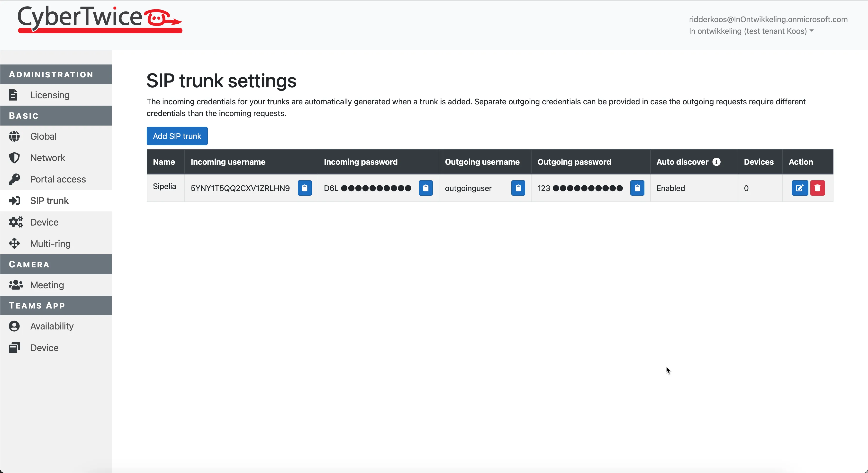Screen dimensions: 868x473
Task: Delete the Sipelia SIP trunk
Action: point(817,188)
